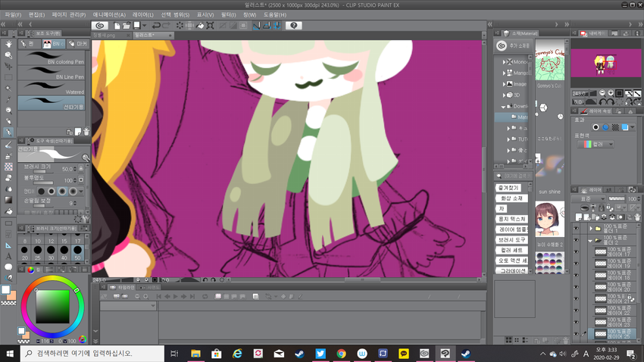Click the tone effect checkered icon
This screenshot has height=362, width=644.
(x=615, y=128)
